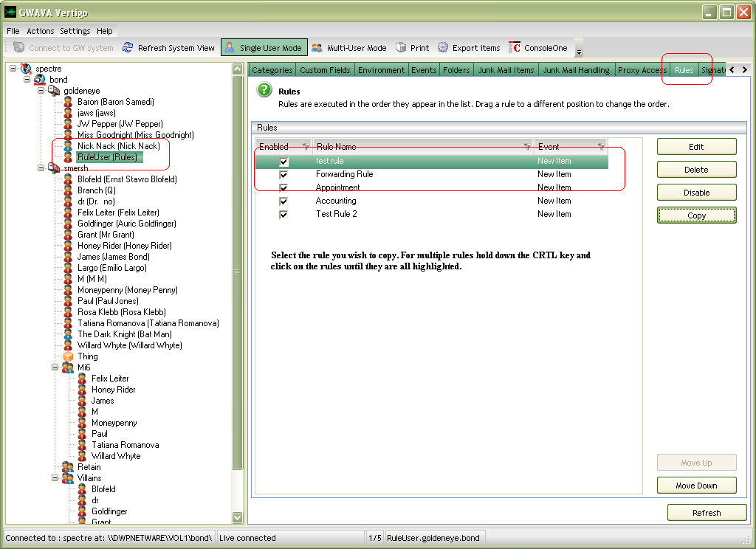The width and height of the screenshot is (756, 549).
Task: Click the filter icon in Enabled column header
Action: [x=306, y=147]
